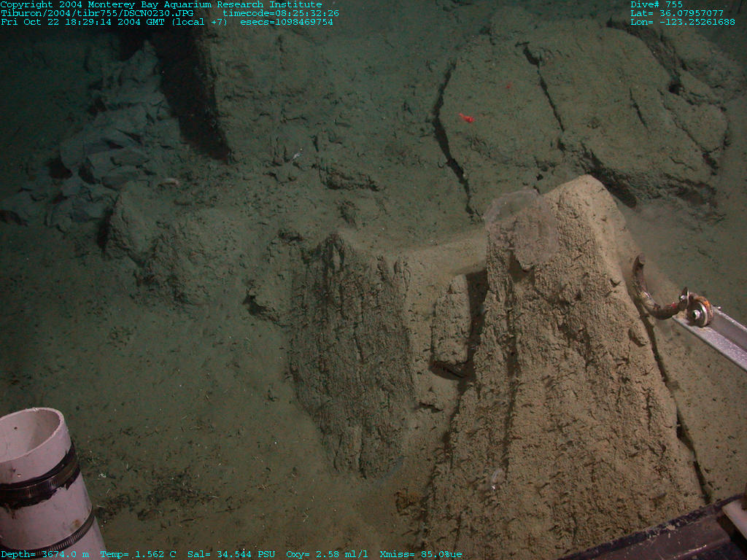
Task: Click the date 'Fri Oct 22 18:29:14 2004 GMT'
Action: 82,22
